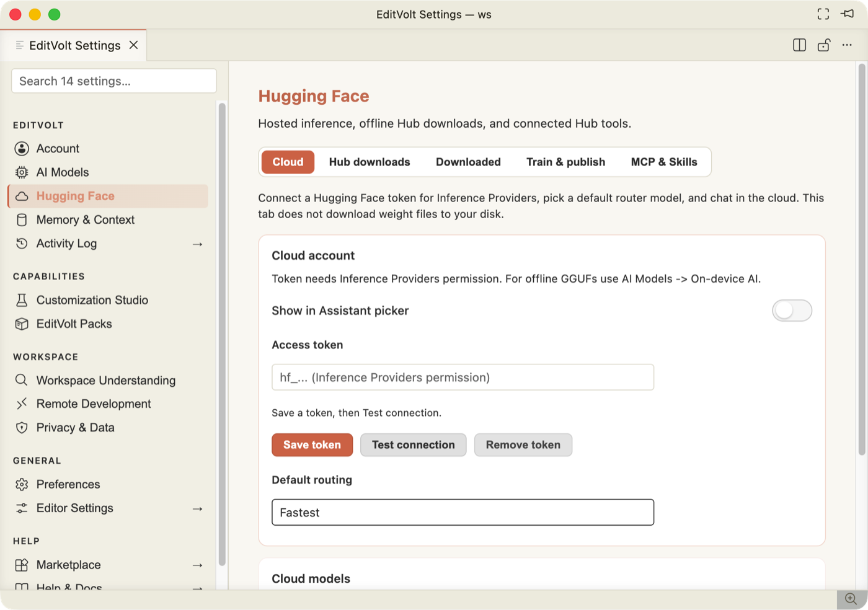Open the MCP & Skills tab
Viewport: 868px width, 610px height.
(x=664, y=162)
